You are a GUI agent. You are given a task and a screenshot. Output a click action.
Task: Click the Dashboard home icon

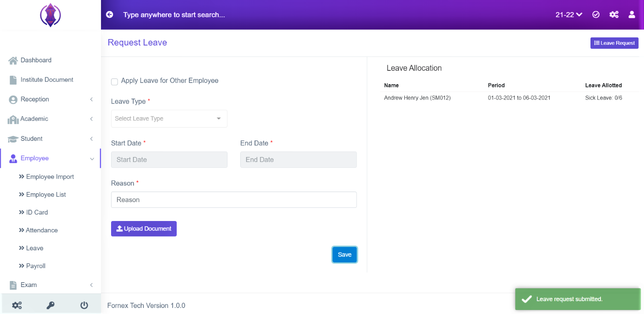tap(13, 60)
